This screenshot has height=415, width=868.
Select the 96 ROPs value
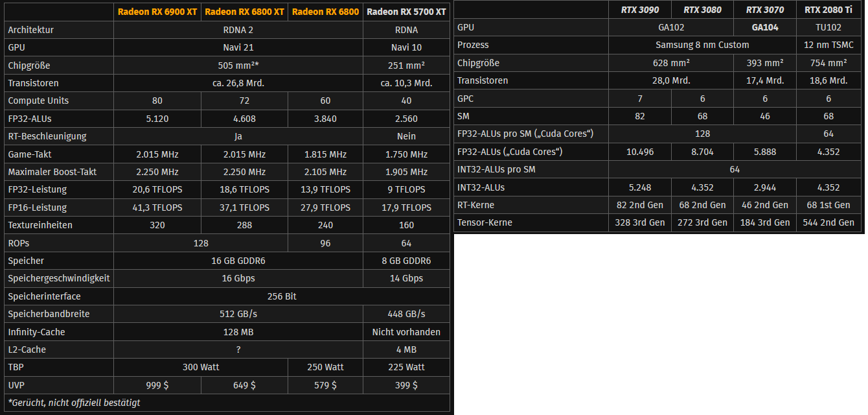[325, 243]
